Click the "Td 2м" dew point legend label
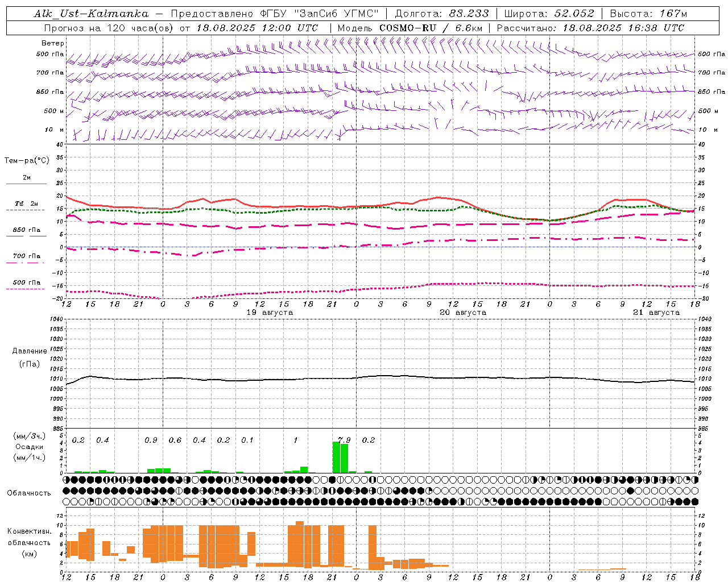728x582 pixels. pyautogui.click(x=26, y=203)
